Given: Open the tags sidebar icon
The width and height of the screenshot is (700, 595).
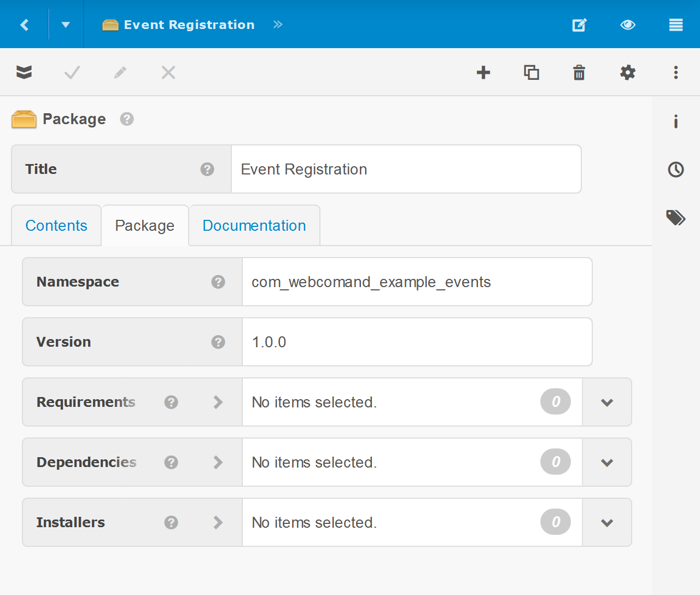Looking at the screenshot, I should tap(676, 218).
